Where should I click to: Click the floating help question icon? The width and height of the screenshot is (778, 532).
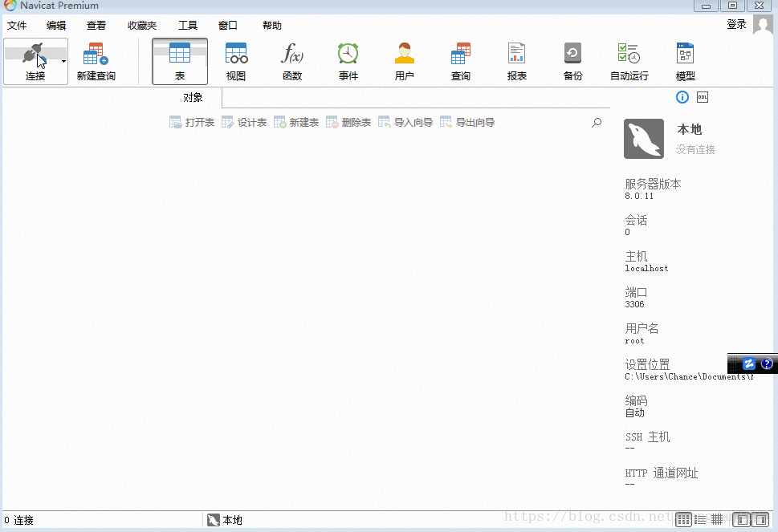click(766, 364)
